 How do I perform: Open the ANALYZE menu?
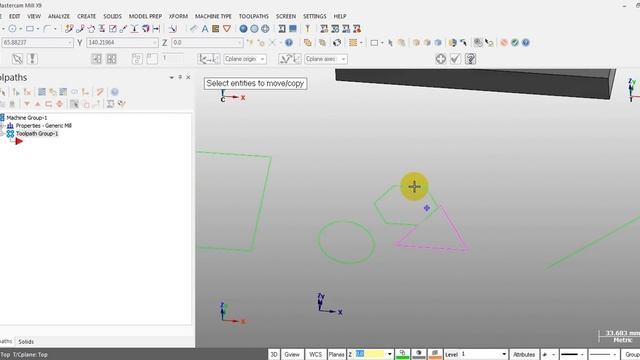pos(59,16)
